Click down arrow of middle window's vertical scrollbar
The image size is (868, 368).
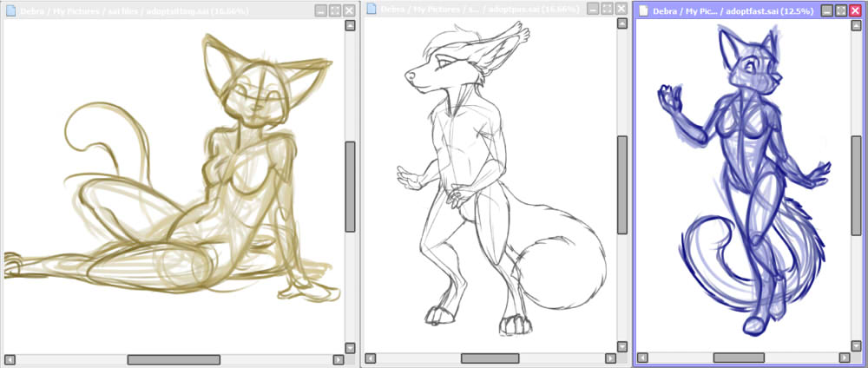(x=622, y=347)
